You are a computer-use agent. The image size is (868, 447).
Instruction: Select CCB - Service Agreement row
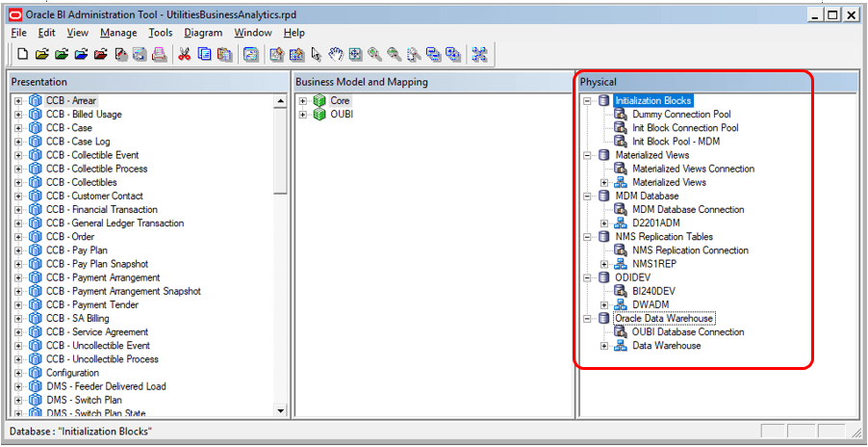click(x=97, y=331)
